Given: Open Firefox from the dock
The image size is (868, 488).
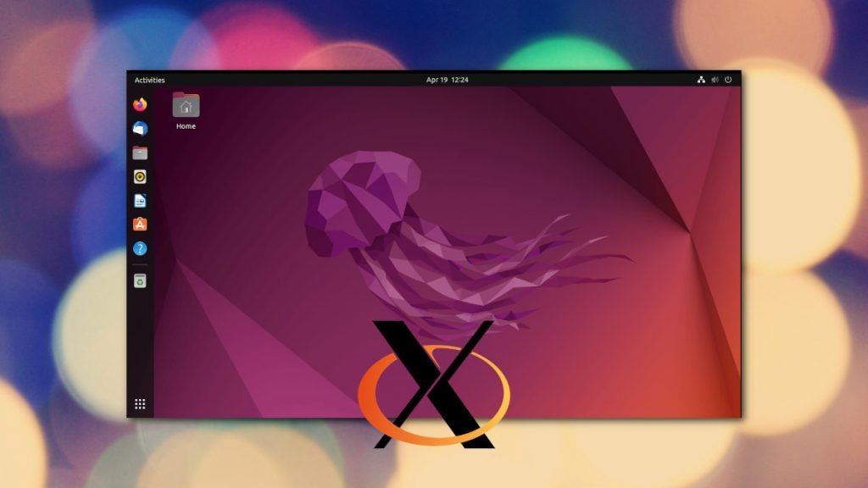Looking at the screenshot, I should [140, 104].
